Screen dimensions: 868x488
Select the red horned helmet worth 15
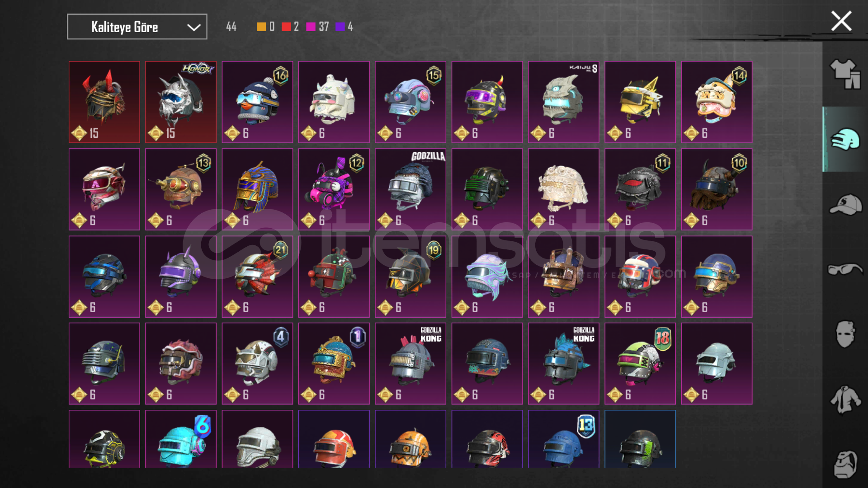pos(104,102)
